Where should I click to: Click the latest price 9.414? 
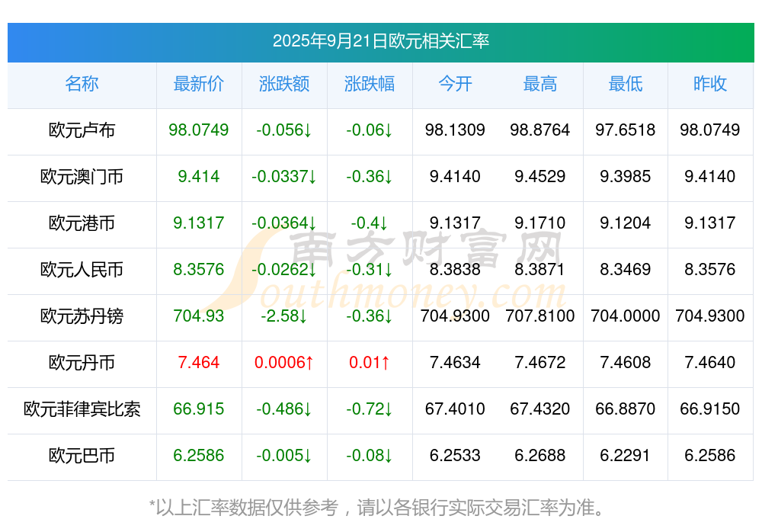tap(199, 177)
